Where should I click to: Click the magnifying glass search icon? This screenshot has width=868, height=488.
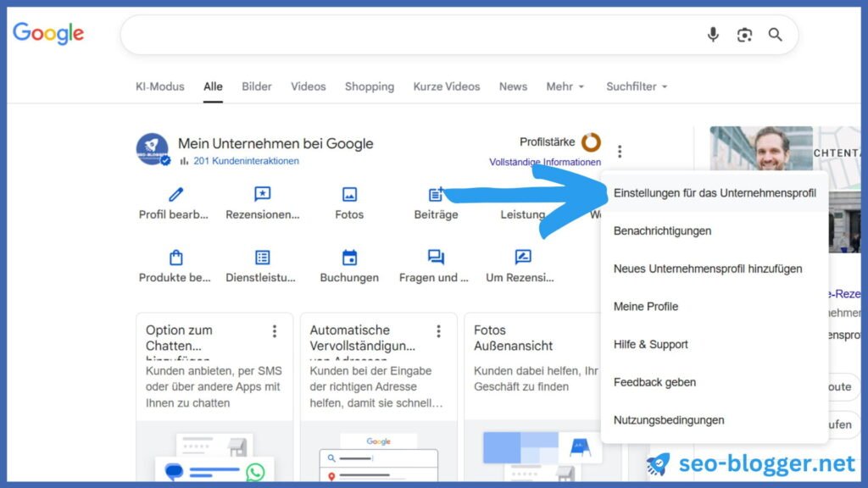[775, 35]
